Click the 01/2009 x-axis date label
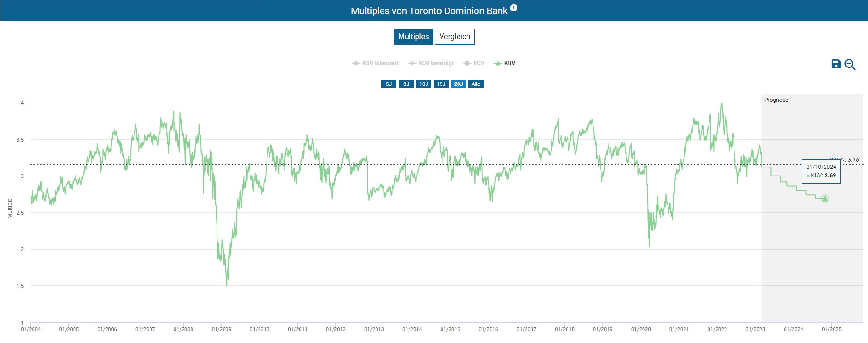868x343 pixels. point(221,329)
